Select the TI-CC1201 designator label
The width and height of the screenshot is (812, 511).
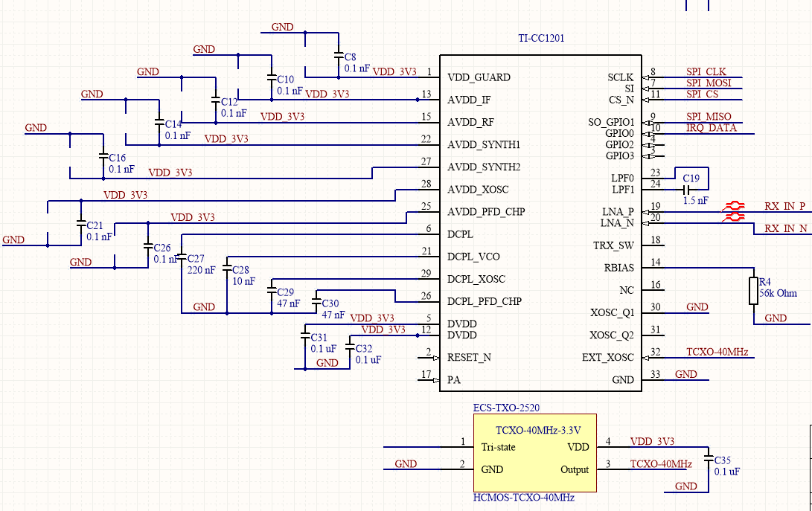pos(541,39)
